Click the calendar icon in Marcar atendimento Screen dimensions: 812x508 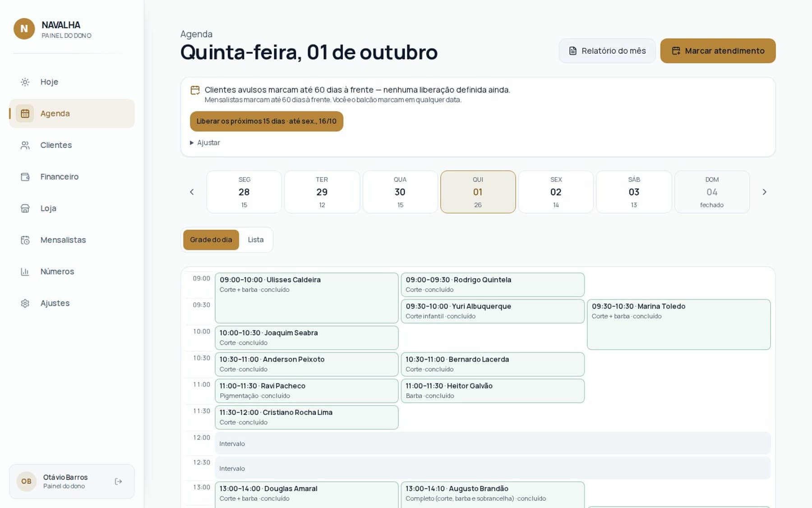coord(676,51)
